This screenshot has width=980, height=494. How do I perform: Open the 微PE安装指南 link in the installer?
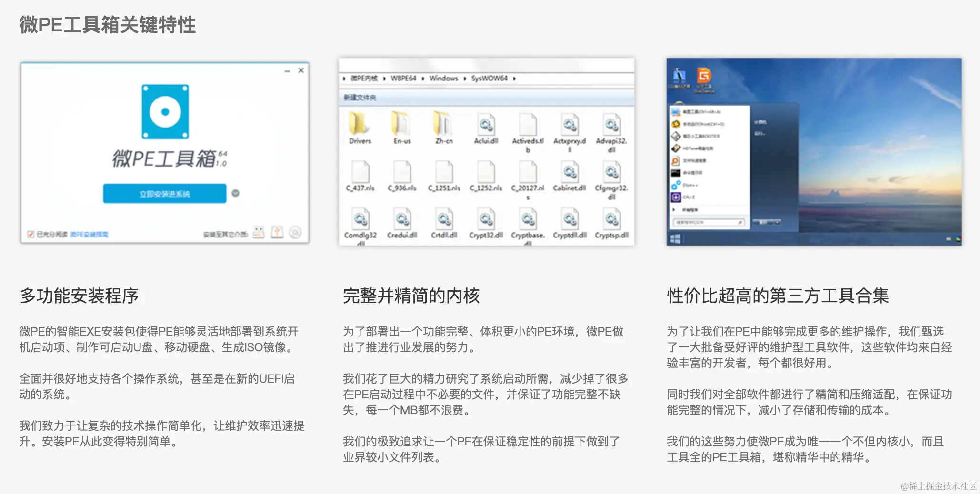pos(89,234)
